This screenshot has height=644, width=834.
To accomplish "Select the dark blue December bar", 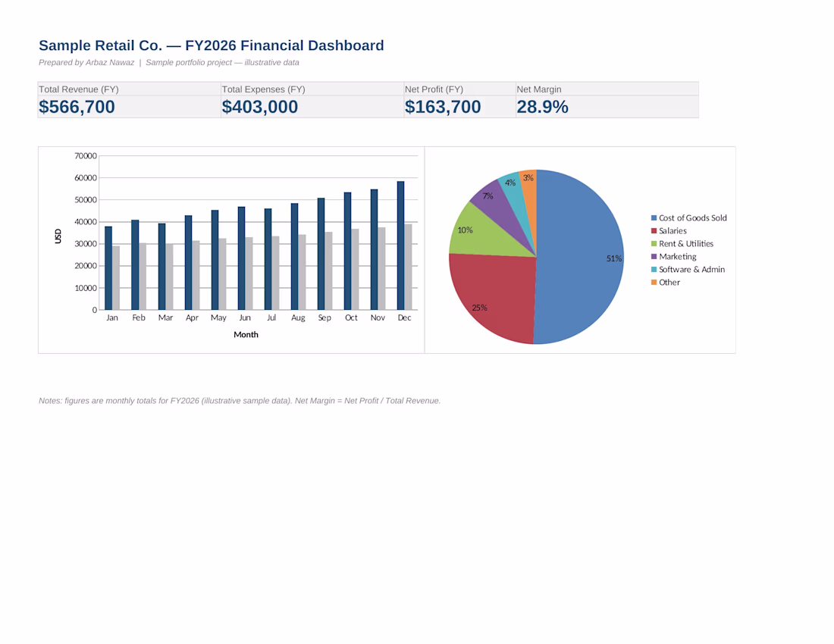I will 400,245.
